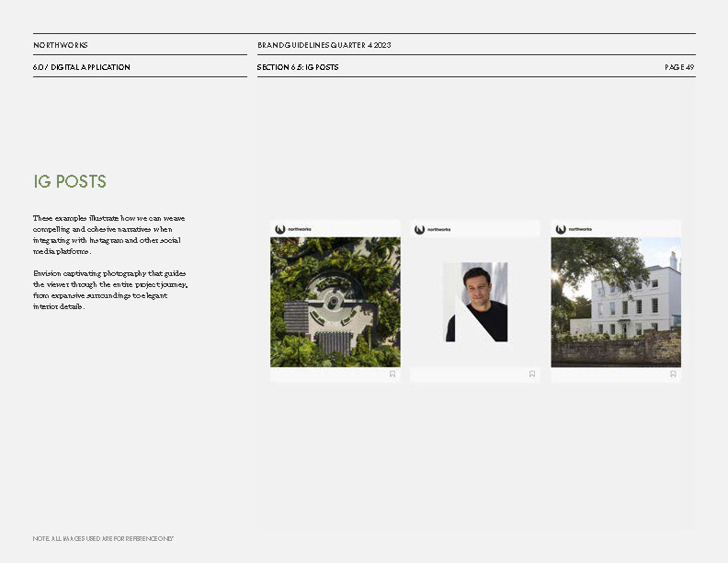Click the green 'IG POSTS' heading
Viewport: 728px width, 563px height.
[x=70, y=181]
